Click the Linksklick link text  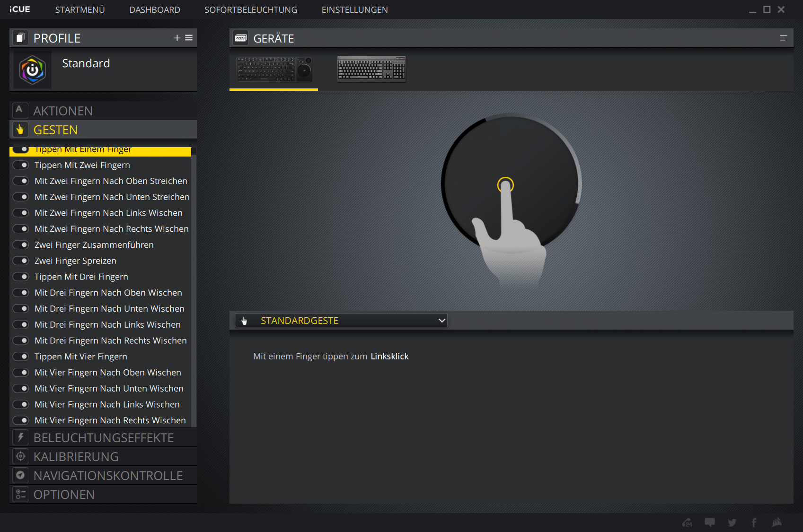click(x=389, y=357)
